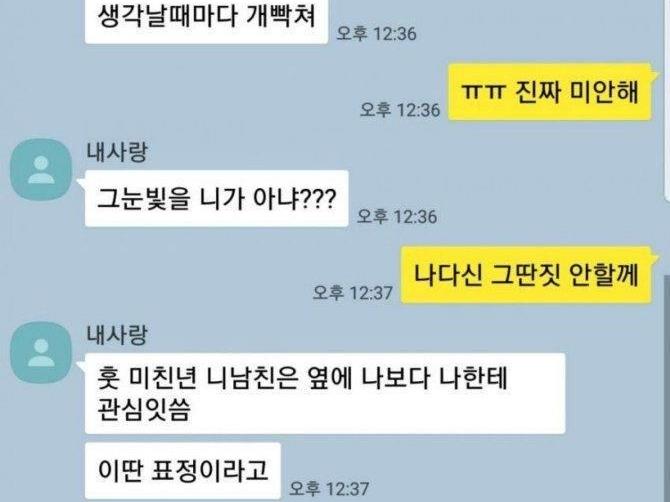Tap 내사랑 name above 그눈빛을 니가 아냐
Screen dimensions: 670x502
(x=117, y=152)
